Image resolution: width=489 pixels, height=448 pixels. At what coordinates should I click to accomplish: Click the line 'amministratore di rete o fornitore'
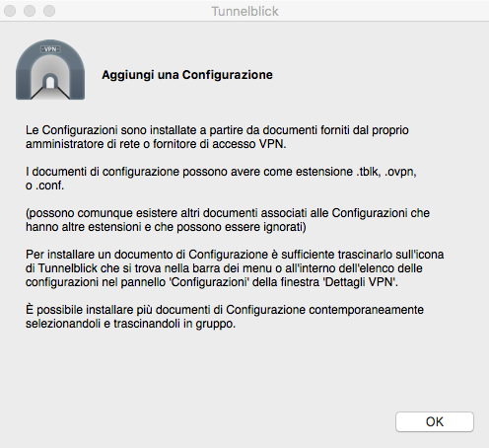click(x=156, y=144)
